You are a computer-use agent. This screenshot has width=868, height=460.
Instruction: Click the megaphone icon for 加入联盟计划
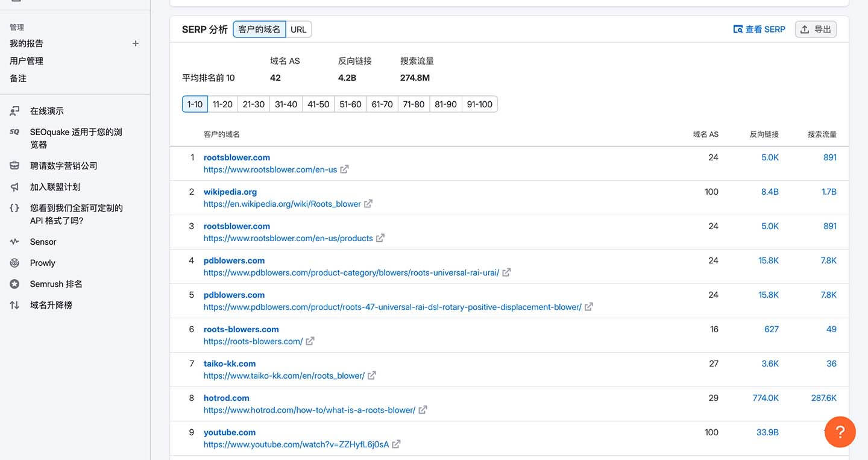pyautogui.click(x=14, y=187)
